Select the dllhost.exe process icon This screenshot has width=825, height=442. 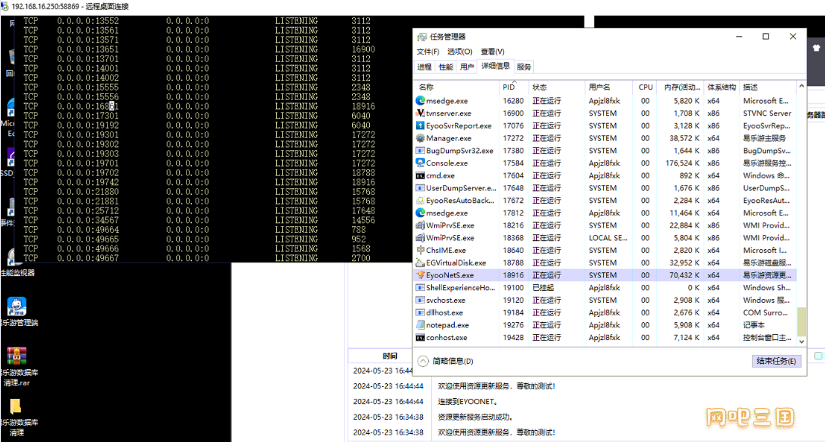[x=420, y=313]
